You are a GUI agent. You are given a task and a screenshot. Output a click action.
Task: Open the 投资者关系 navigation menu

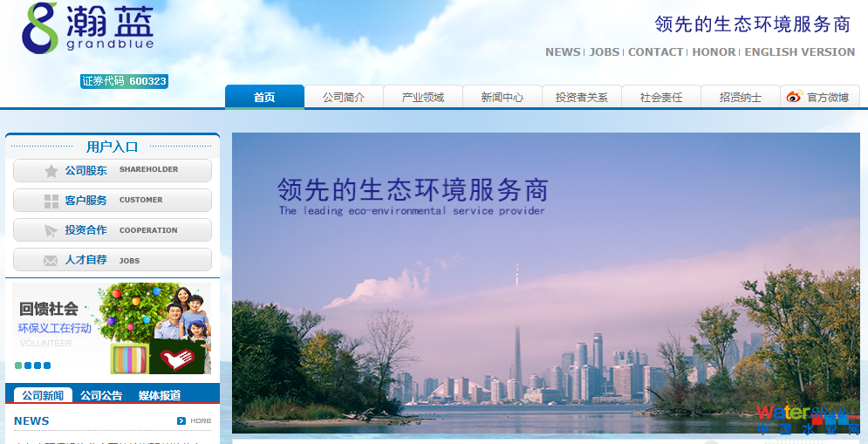(x=581, y=98)
